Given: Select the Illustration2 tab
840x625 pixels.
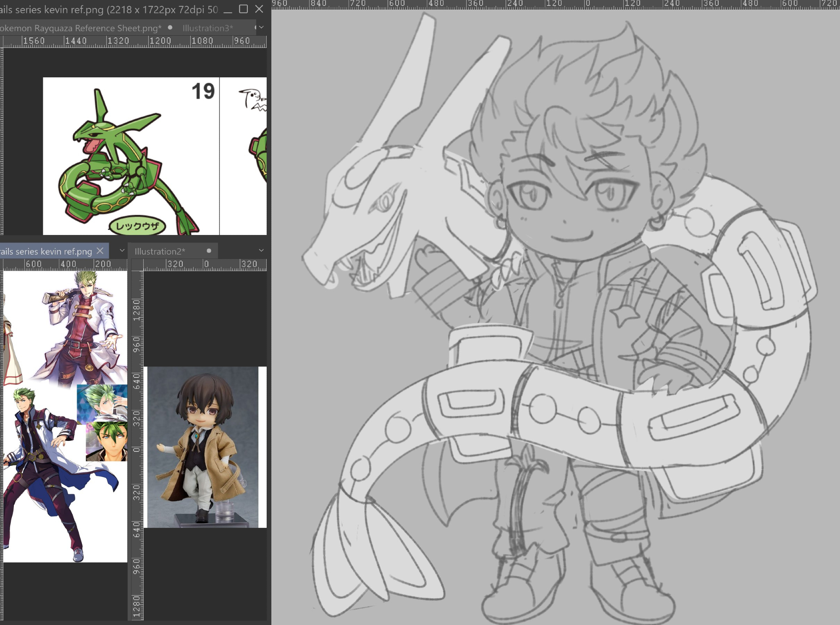Looking at the screenshot, I should 160,251.
